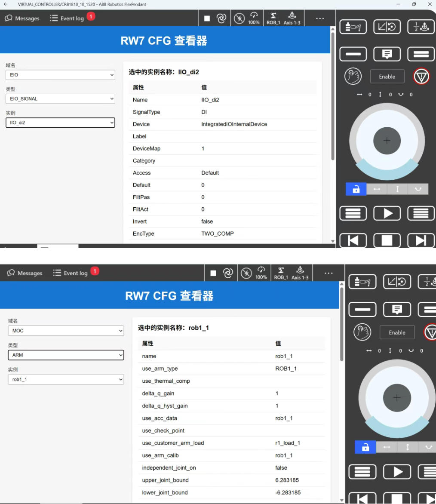The height and width of the screenshot is (504, 436).
Task: Click the ROB_1 mechanical unit icon in lower status bar
Action: tap(281, 273)
